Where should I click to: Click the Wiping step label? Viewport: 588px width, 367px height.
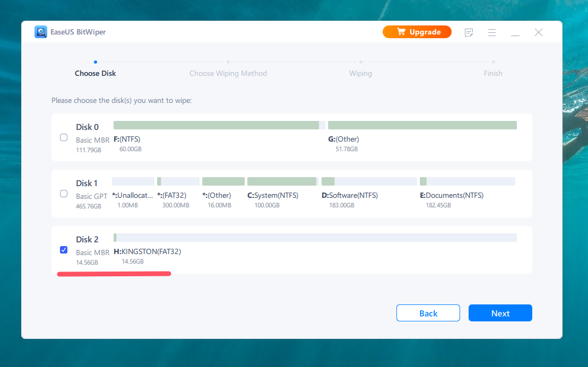(x=360, y=74)
